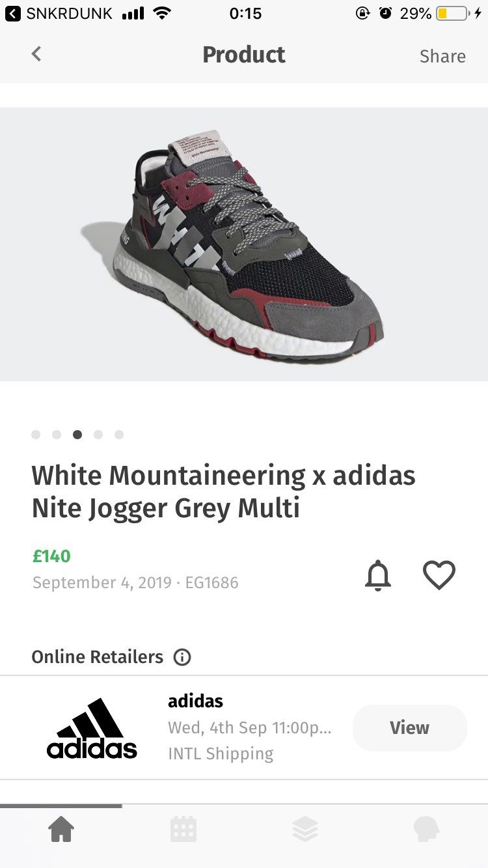Tap the adidas retailer name

click(x=195, y=701)
